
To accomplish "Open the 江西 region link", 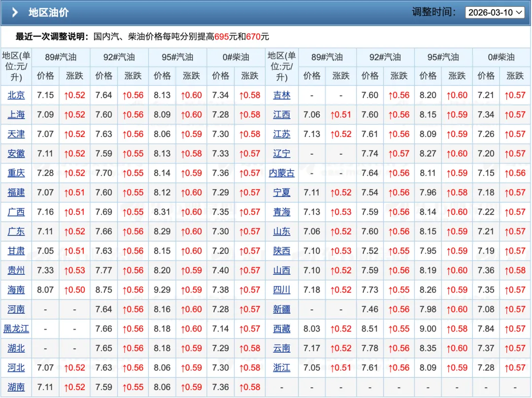I will (282, 115).
